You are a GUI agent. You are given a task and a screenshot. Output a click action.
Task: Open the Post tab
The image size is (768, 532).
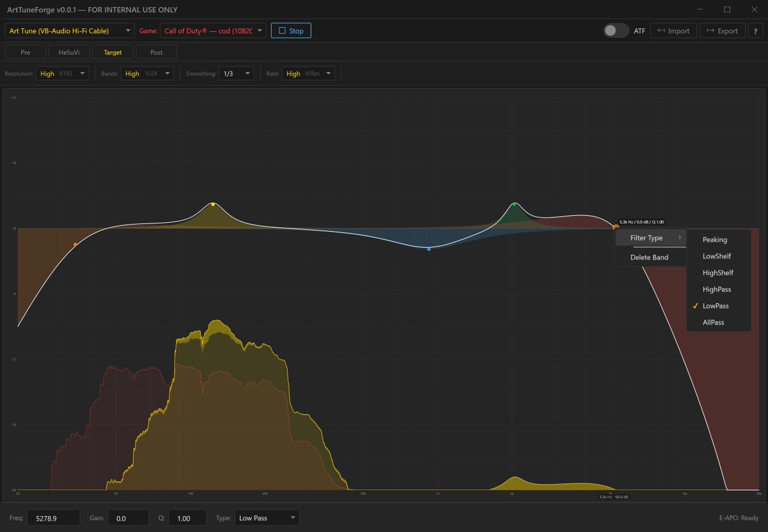[156, 52]
